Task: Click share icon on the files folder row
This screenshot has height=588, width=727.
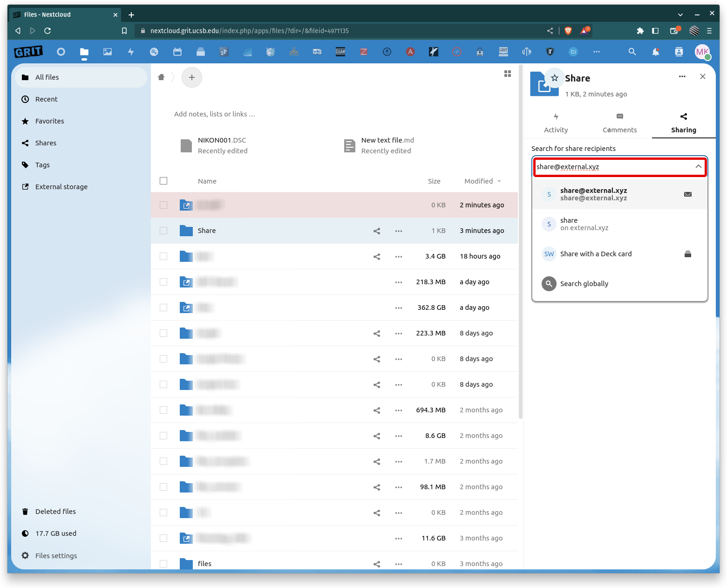Action: 377,564
